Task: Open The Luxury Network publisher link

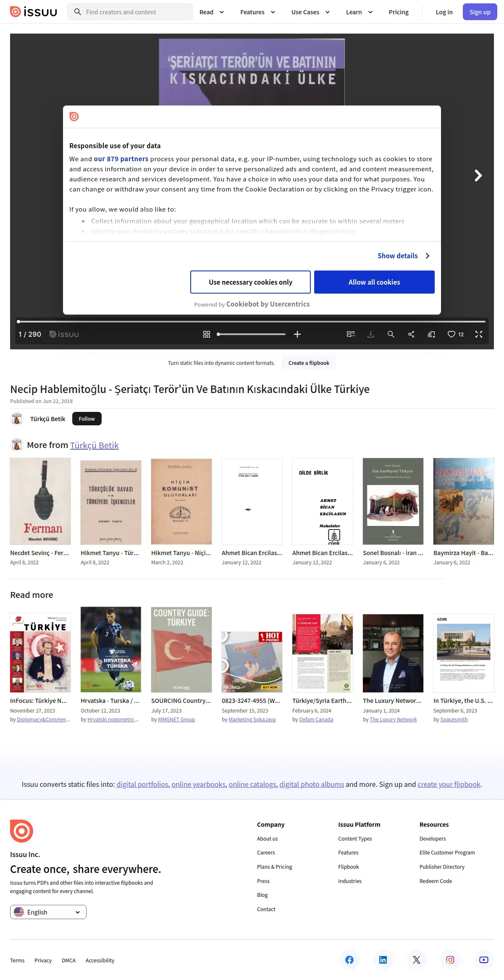Action: pyautogui.click(x=393, y=719)
